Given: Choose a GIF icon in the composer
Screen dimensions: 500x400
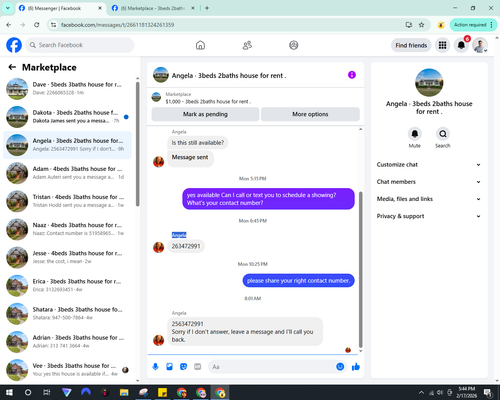Looking at the screenshot, I should [197, 367].
